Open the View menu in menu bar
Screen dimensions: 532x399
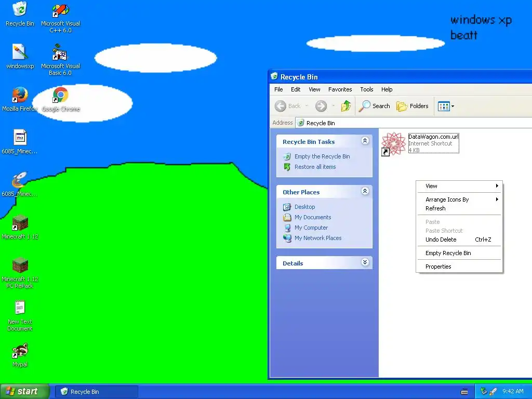tap(314, 89)
